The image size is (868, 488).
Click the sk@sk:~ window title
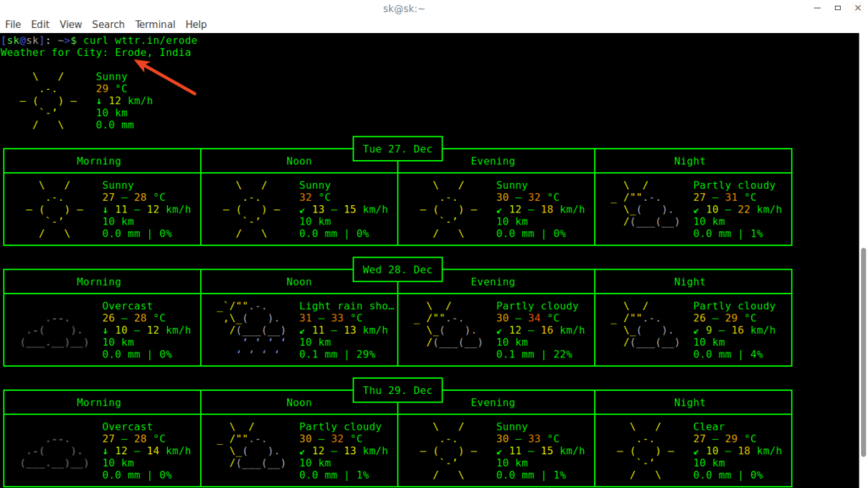404,8
